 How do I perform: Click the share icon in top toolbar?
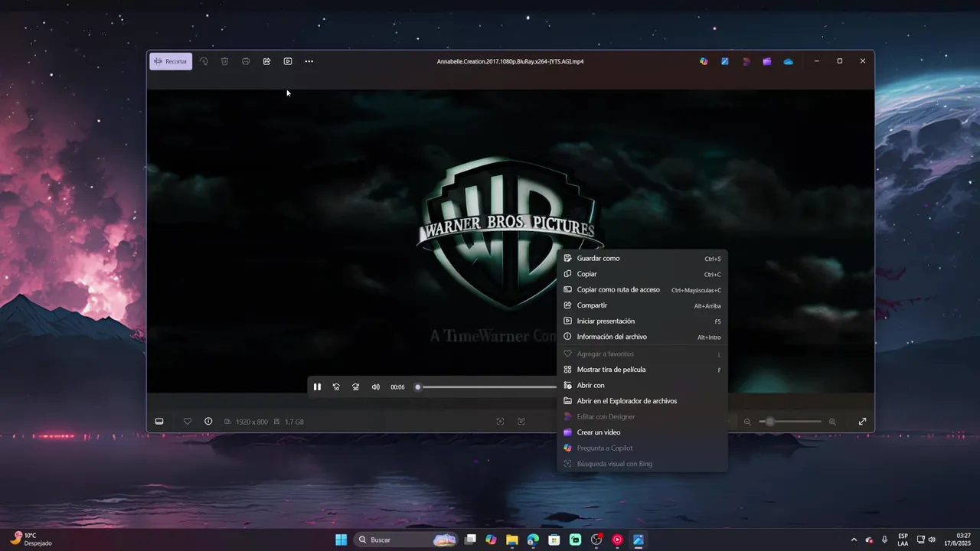pyautogui.click(x=266, y=61)
